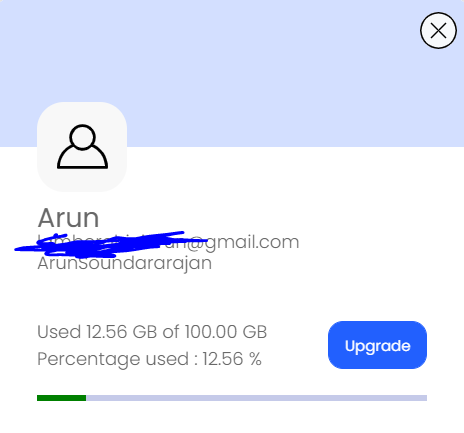Click the gray unused portion of storage bar
464x433 pixels.
(256, 398)
